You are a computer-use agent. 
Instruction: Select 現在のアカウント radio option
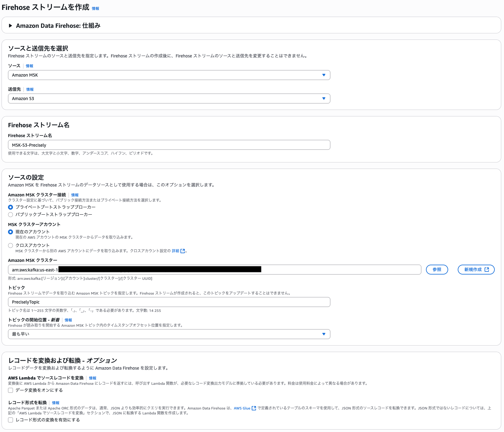(x=10, y=232)
